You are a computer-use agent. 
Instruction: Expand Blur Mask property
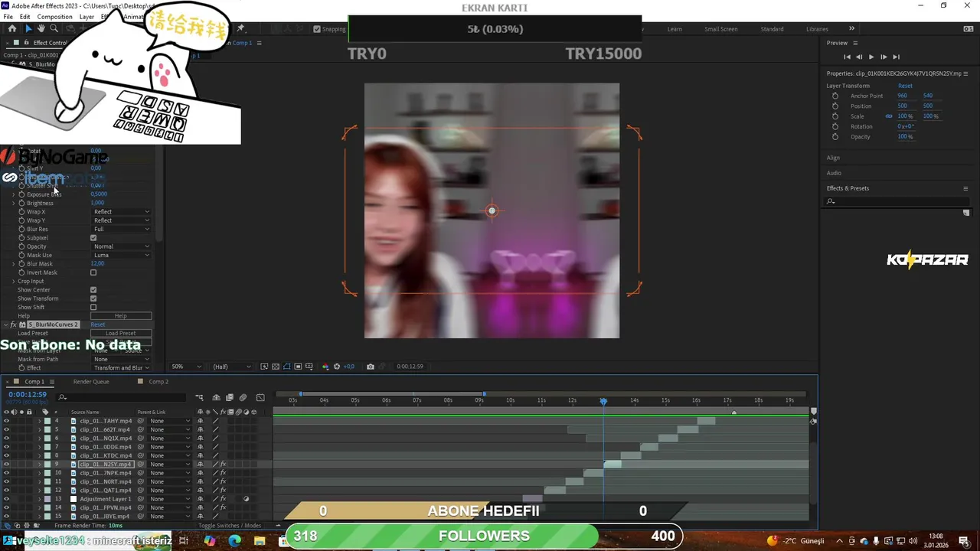pyautogui.click(x=13, y=264)
